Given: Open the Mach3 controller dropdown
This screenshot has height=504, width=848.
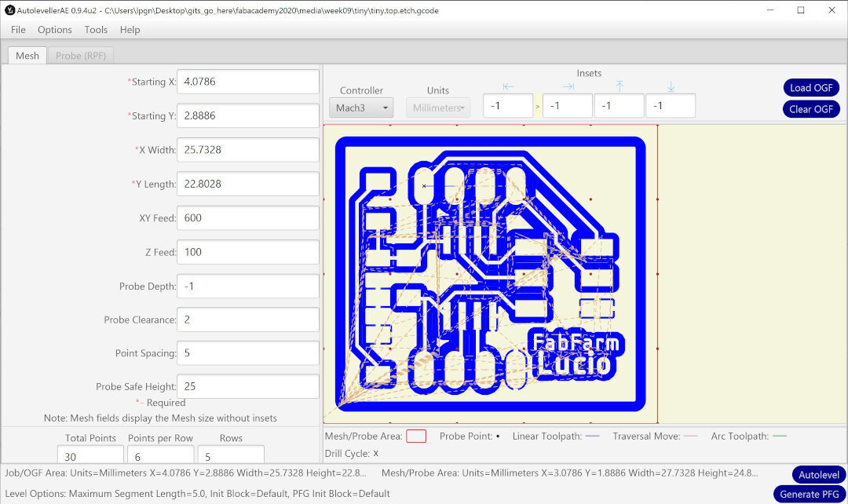Looking at the screenshot, I should coord(360,108).
